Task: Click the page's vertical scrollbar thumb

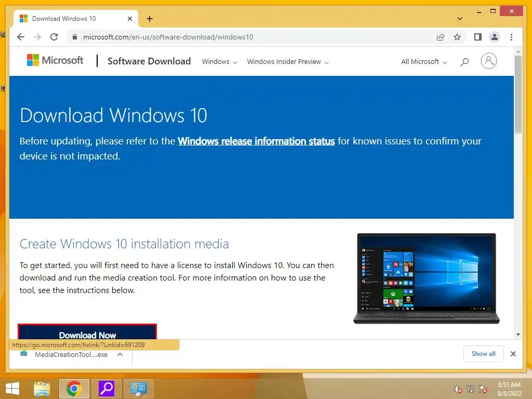Action: pyautogui.click(x=518, y=95)
